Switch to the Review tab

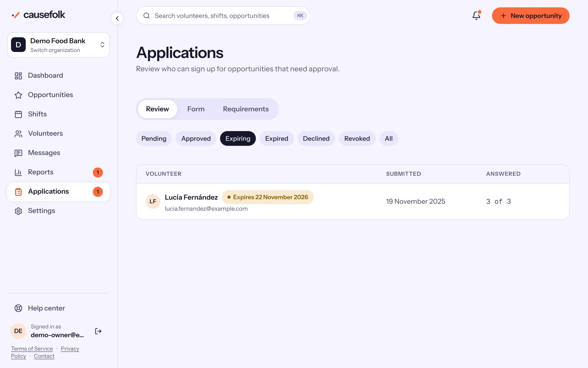tap(157, 109)
